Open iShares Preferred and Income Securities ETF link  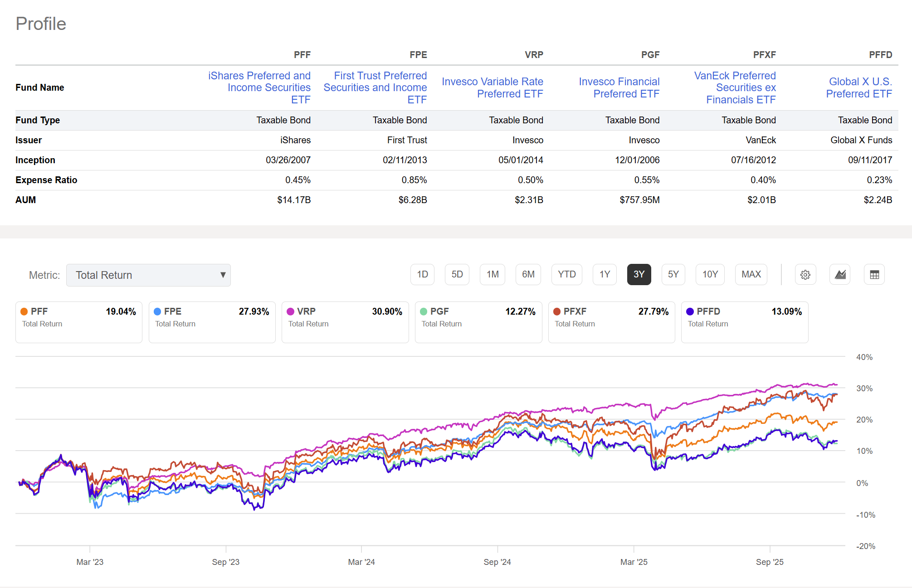tap(259, 87)
